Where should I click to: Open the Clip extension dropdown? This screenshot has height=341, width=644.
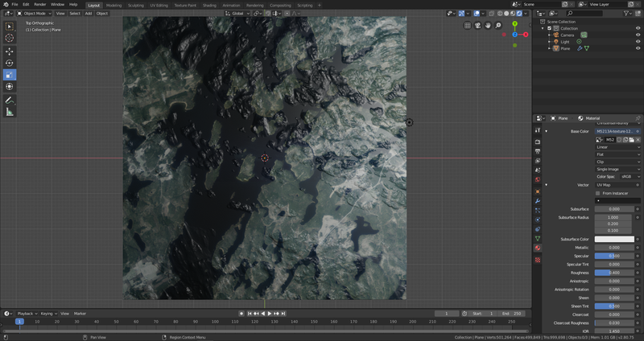(617, 162)
